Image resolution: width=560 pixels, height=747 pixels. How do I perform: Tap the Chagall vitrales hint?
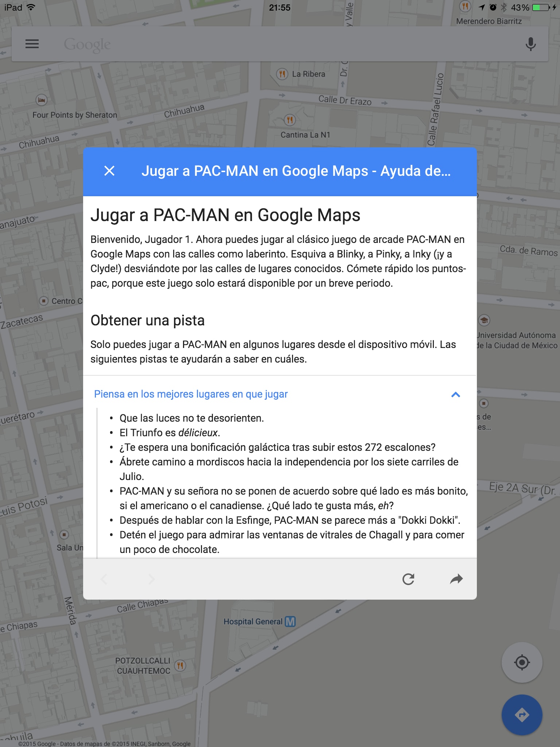click(292, 542)
